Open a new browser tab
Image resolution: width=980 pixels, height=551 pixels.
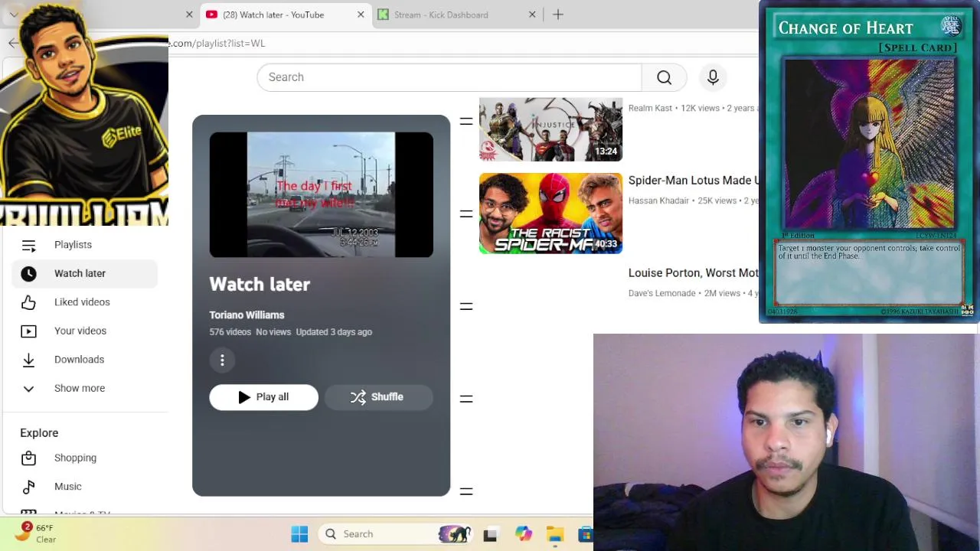click(x=558, y=15)
